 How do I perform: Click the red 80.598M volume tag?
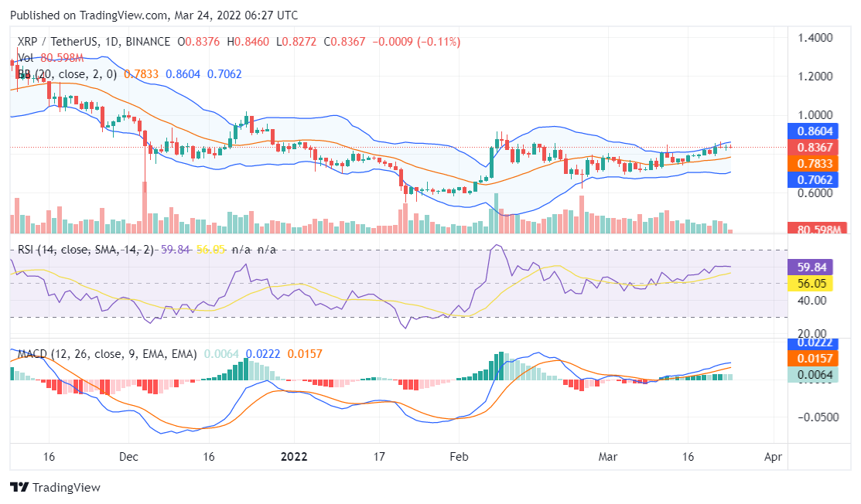809,230
